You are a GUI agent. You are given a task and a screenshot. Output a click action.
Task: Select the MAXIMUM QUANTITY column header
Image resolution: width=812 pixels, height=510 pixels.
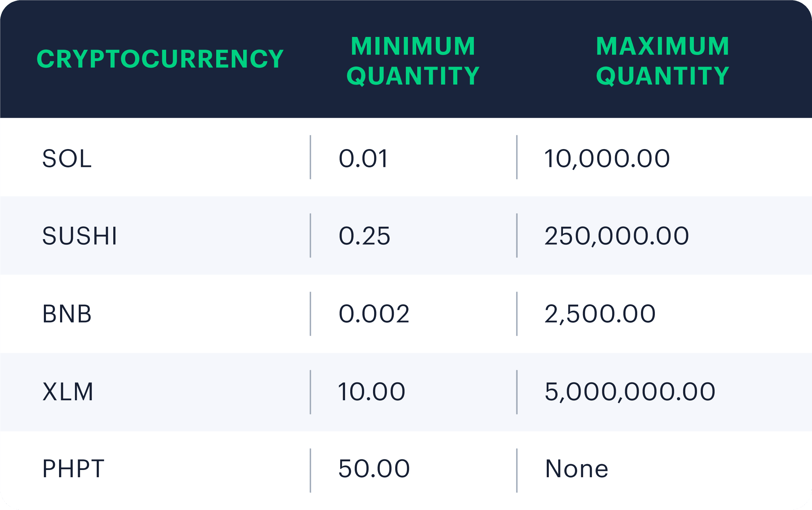(x=662, y=61)
